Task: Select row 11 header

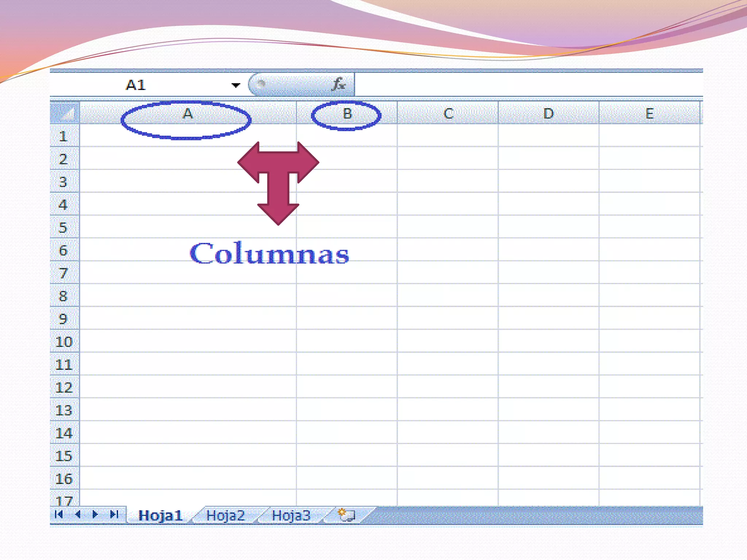Action: pos(64,364)
